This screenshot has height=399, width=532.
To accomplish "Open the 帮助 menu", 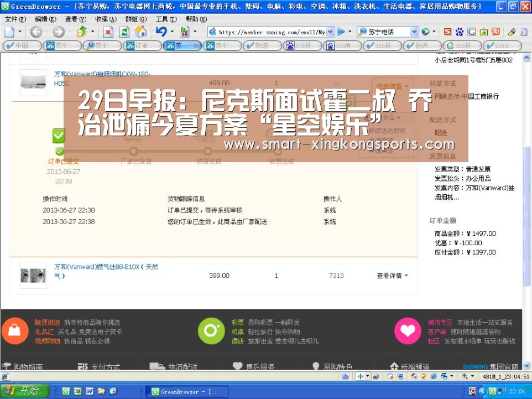I will [196, 19].
